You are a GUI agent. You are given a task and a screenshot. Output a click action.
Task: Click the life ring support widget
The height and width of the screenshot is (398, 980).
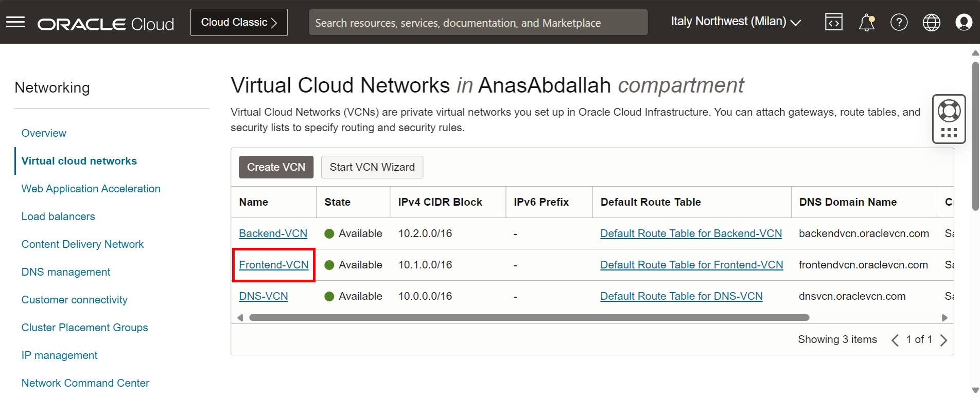[x=949, y=111]
